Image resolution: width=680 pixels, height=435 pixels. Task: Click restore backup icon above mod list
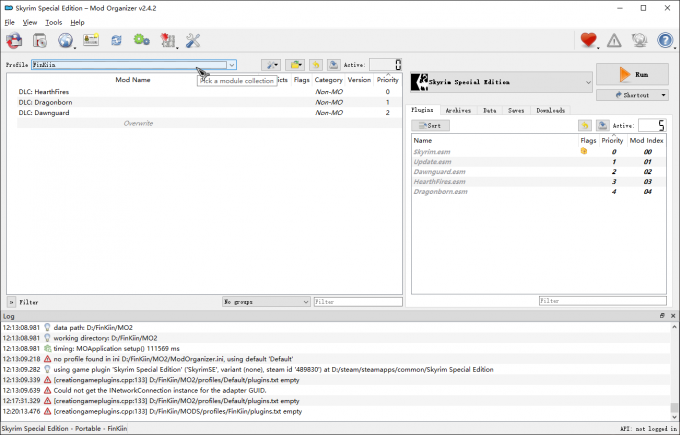tap(316, 65)
